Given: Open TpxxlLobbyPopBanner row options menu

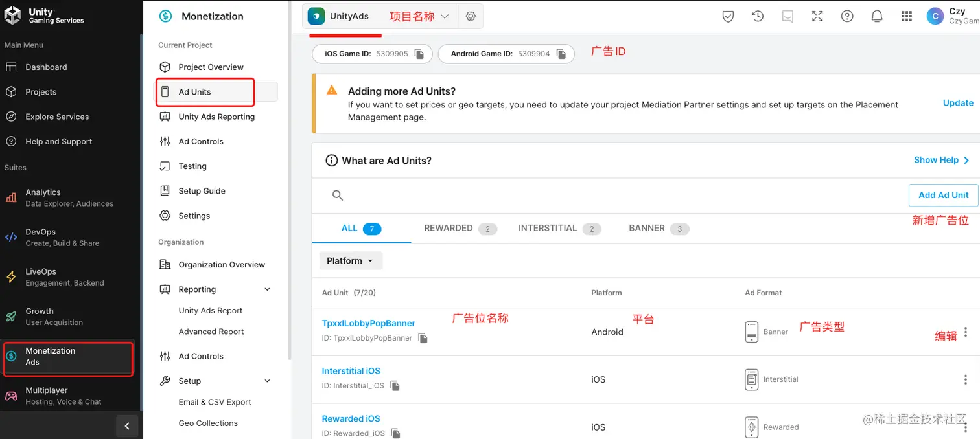Looking at the screenshot, I should (966, 332).
